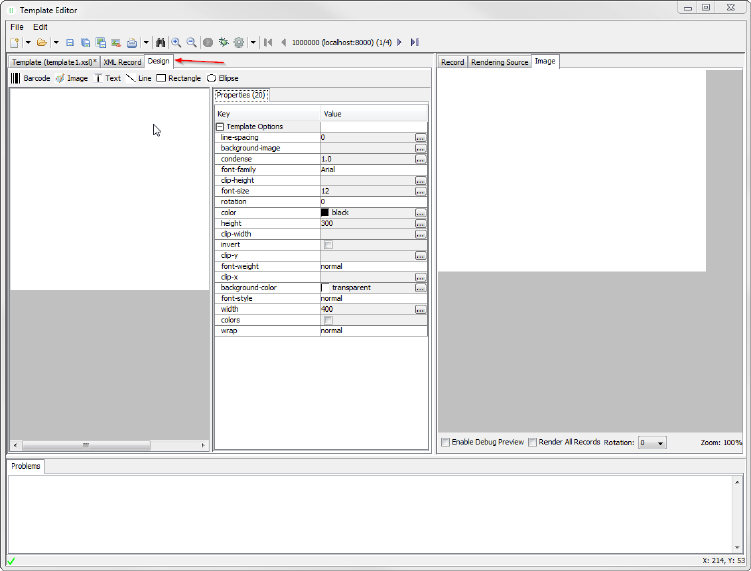Viewport: 751px width, 571px height.
Task: Click the binoculars Find icon
Action: tap(160, 43)
